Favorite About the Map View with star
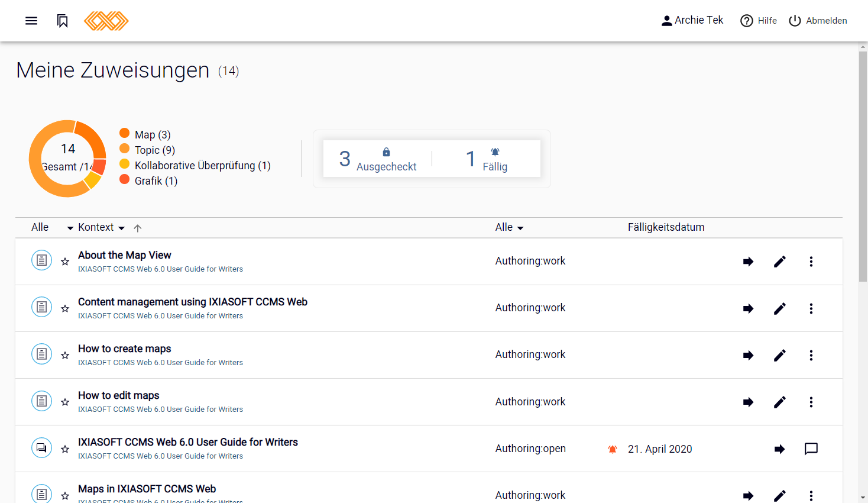868x503 pixels. pyautogui.click(x=65, y=262)
